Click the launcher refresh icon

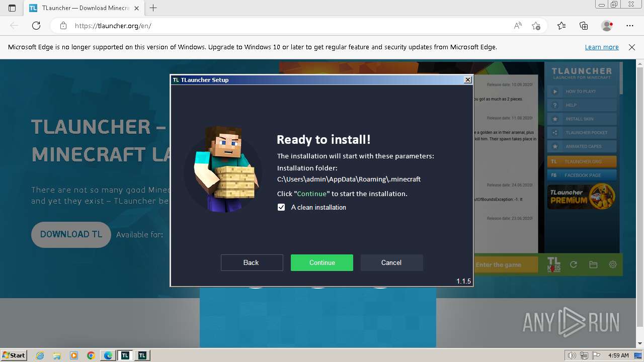pos(573,264)
